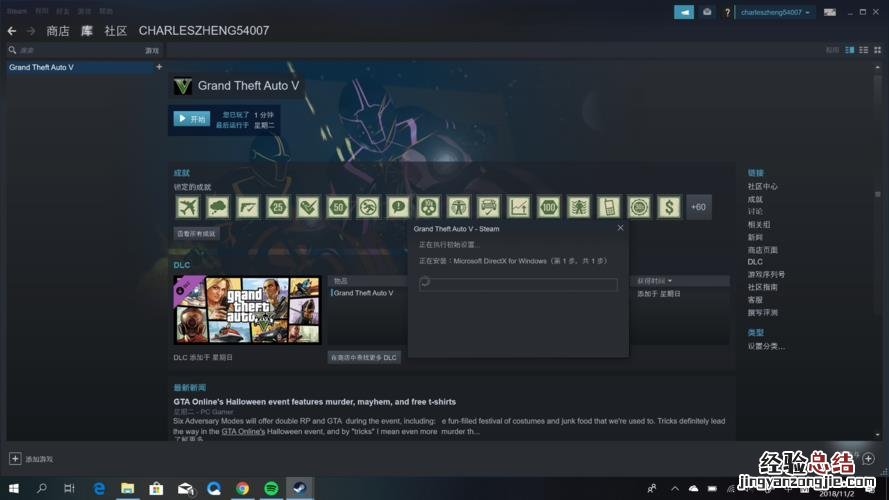Open the Windows Start menu
Image resolution: width=889 pixels, height=500 pixels.
click(14, 488)
